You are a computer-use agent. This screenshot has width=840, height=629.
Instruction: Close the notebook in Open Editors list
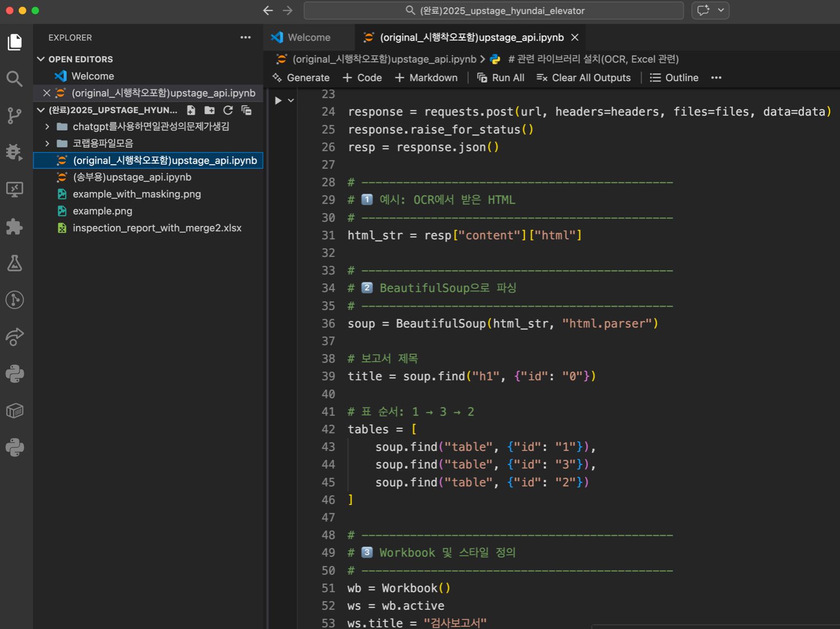pos(47,93)
